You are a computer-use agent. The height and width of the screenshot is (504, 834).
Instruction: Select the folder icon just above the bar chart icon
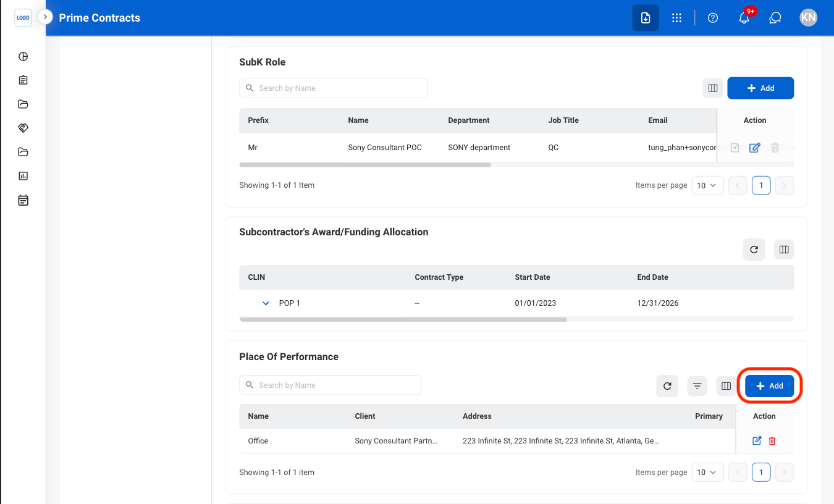23,152
